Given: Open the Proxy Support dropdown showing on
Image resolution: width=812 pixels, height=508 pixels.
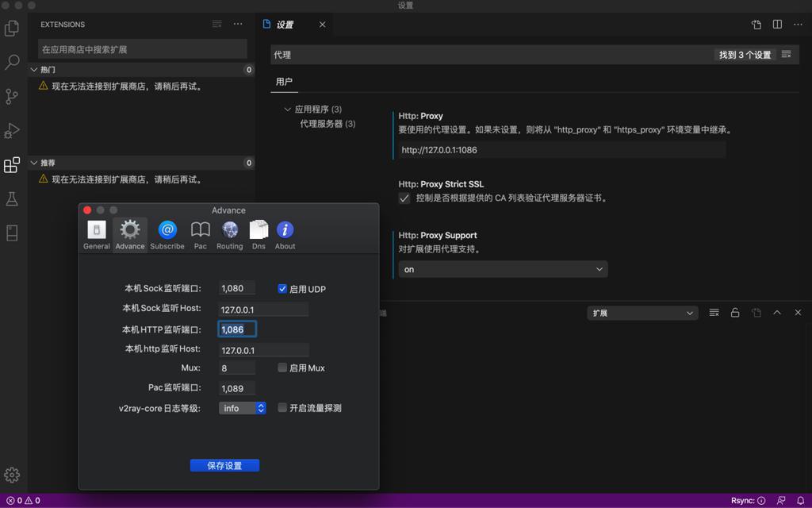Looking at the screenshot, I should coord(503,269).
